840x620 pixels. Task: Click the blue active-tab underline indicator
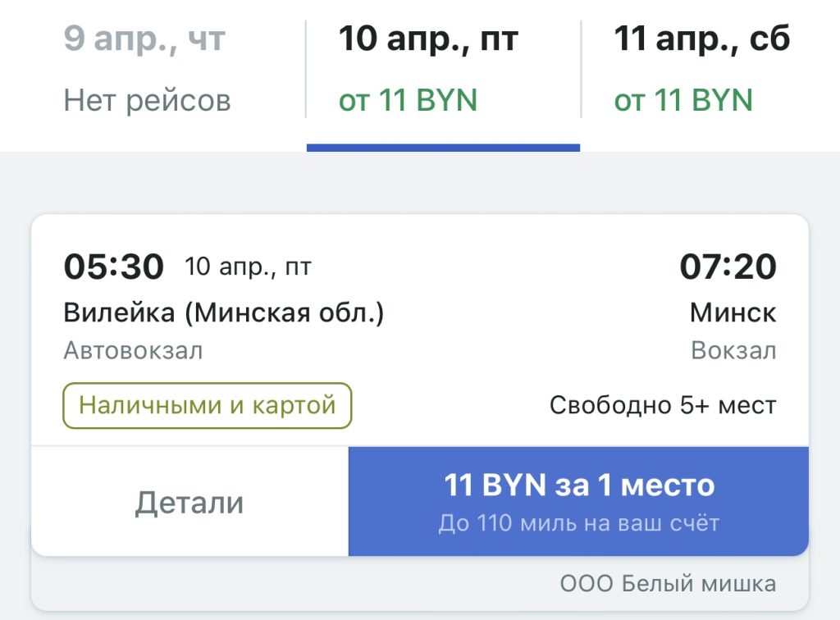[x=443, y=148]
